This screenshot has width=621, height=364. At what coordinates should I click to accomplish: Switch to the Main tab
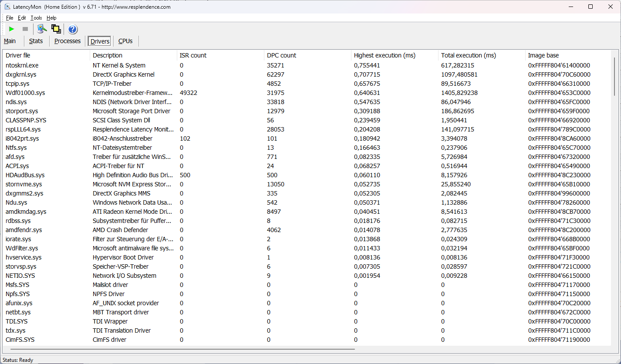click(x=10, y=41)
